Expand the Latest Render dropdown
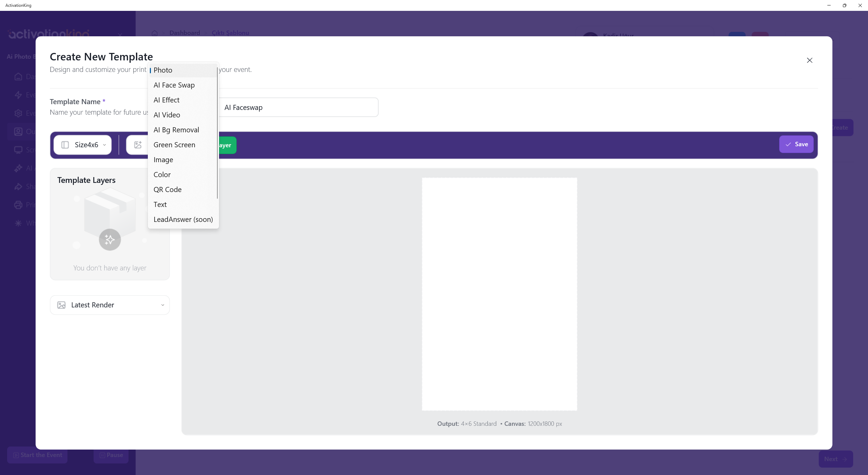This screenshot has width=868, height=475. click(x=110, y=305)
